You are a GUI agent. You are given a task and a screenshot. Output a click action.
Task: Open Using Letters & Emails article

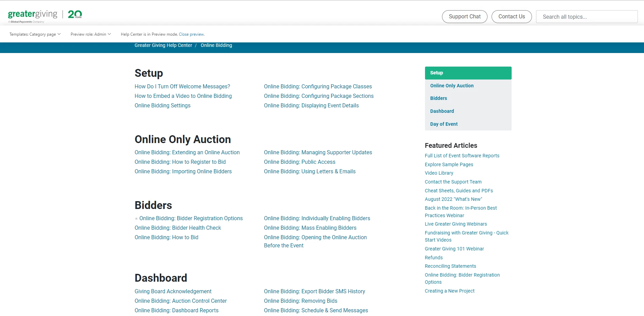(x=310, y=172)
